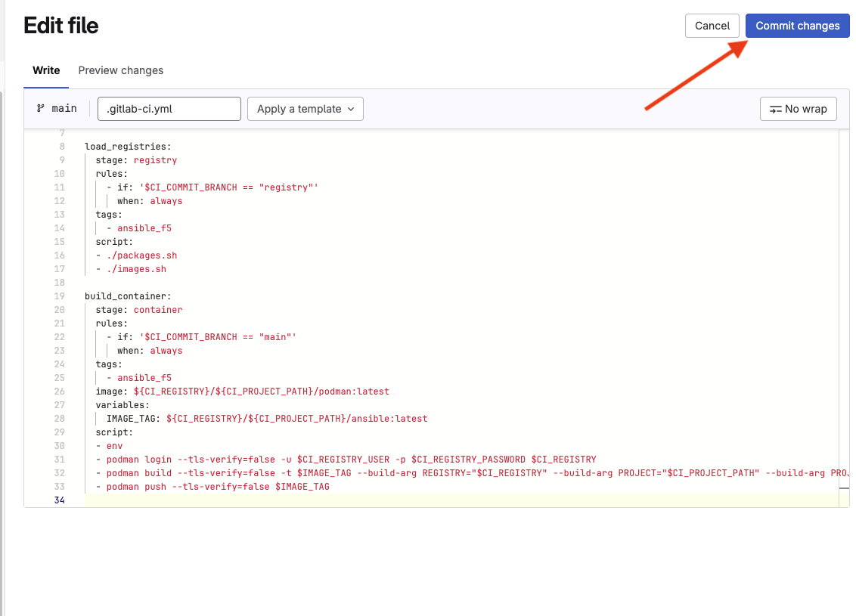Screen dimensions: 856x616
Task: Click line number 8 in gutter
Action: pyautogui.click(x=62, y=146)
